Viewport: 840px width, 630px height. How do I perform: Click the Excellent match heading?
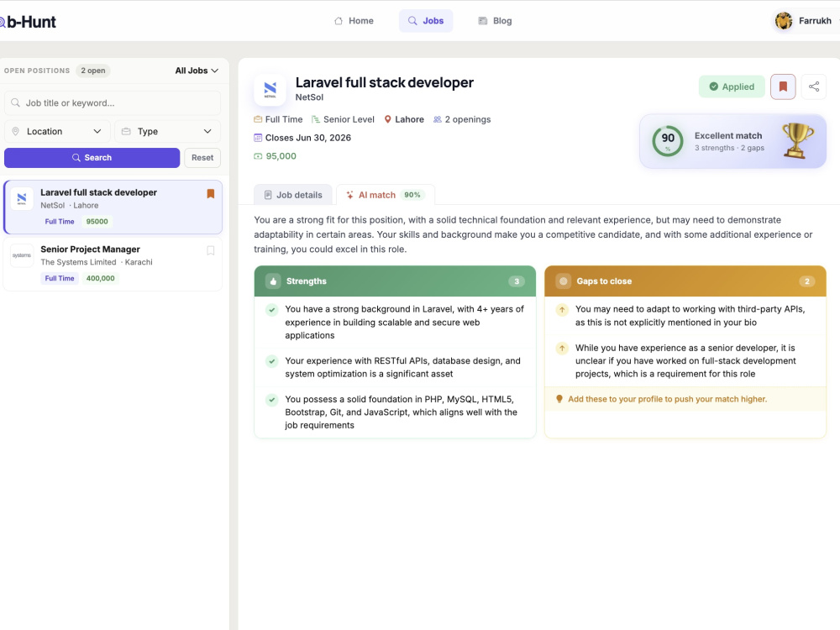click(x=728, y=135)
